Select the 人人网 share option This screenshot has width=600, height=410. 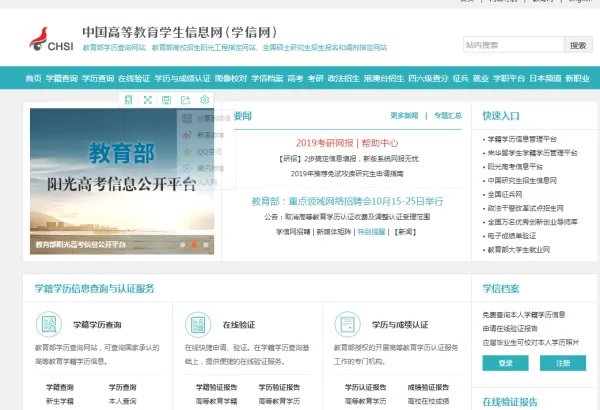pyautogui.click(x=207, y=182)
